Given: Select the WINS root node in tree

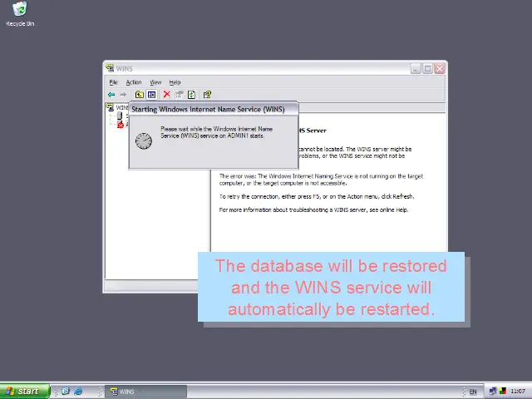Looking at the screenshot, I should tap(118, 107).
